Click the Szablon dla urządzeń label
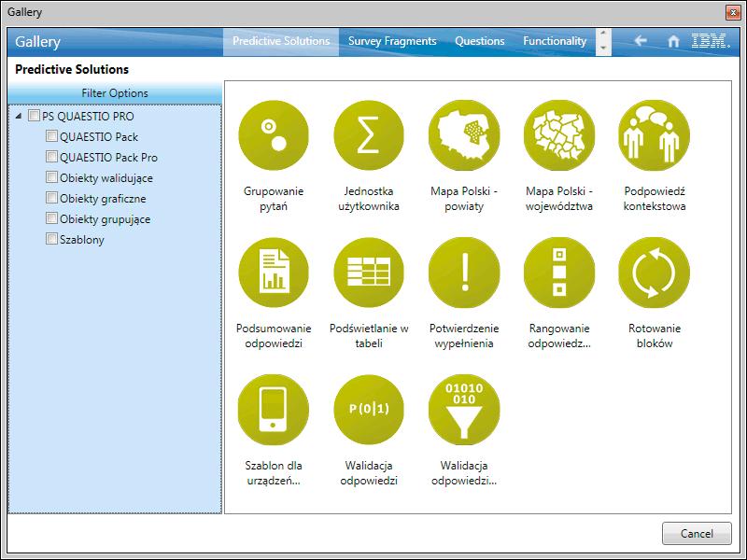747x560 pixels. (274, 473)
